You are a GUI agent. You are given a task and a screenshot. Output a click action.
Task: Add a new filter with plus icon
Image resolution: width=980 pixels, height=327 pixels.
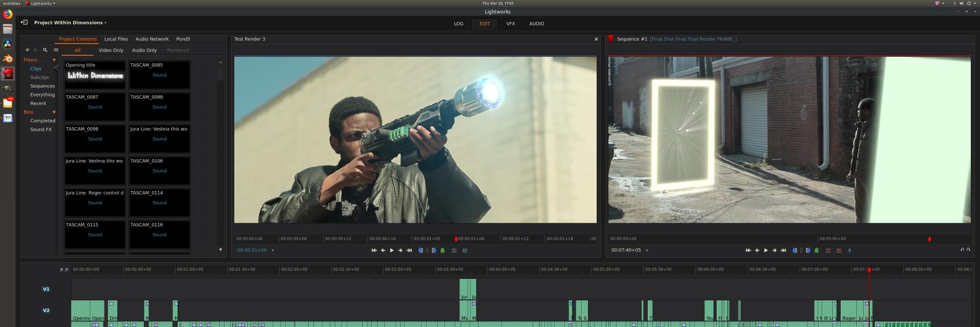54,60
